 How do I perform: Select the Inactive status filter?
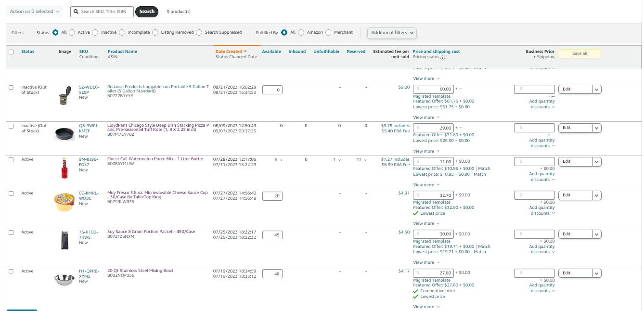[95, 32]
